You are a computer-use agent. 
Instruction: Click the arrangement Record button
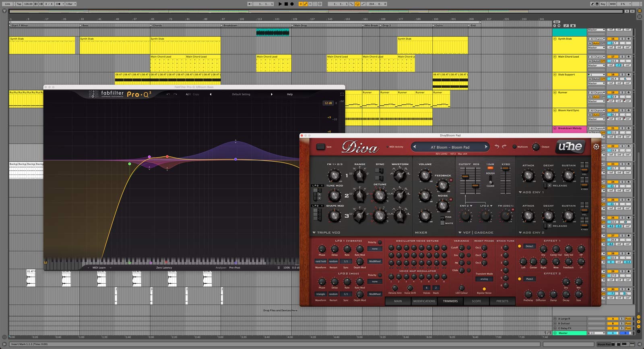pyautogui.click(x=292, y=4)
